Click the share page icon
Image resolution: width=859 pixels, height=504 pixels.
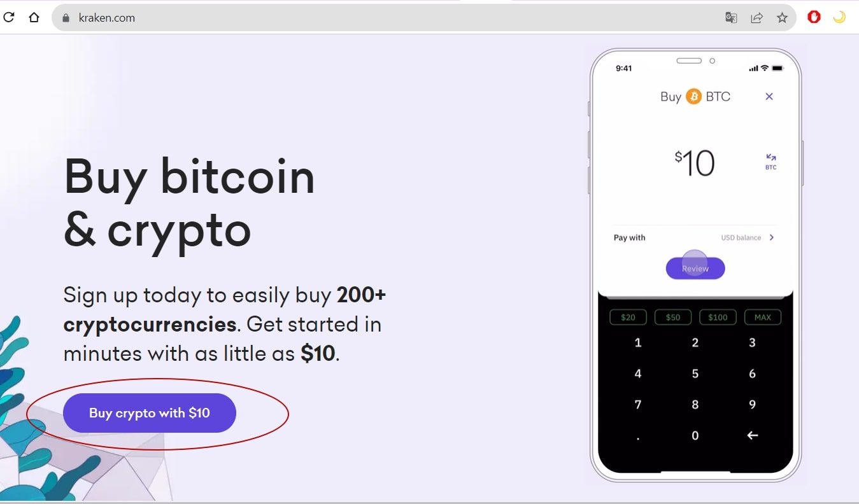(x=756, y=18)
